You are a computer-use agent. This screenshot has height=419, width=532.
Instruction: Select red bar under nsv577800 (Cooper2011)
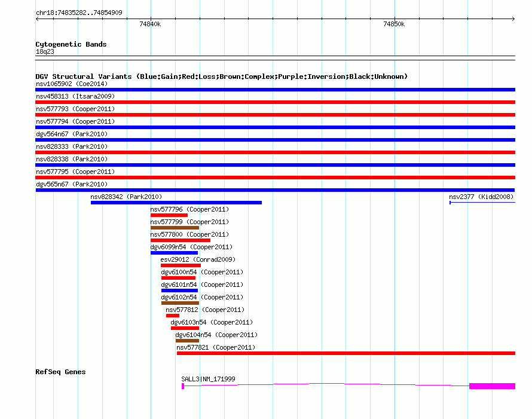coord(181,240)
